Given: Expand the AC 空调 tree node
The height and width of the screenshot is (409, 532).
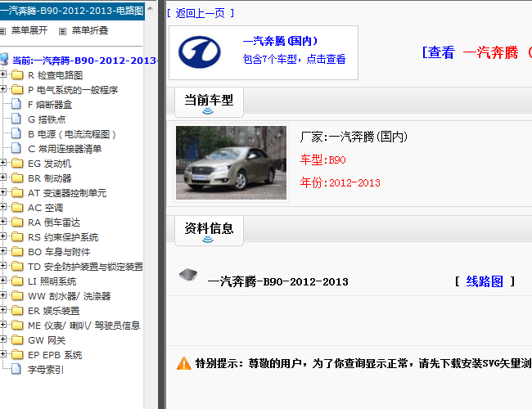Looking at the screenshot, I should [2, 206].
